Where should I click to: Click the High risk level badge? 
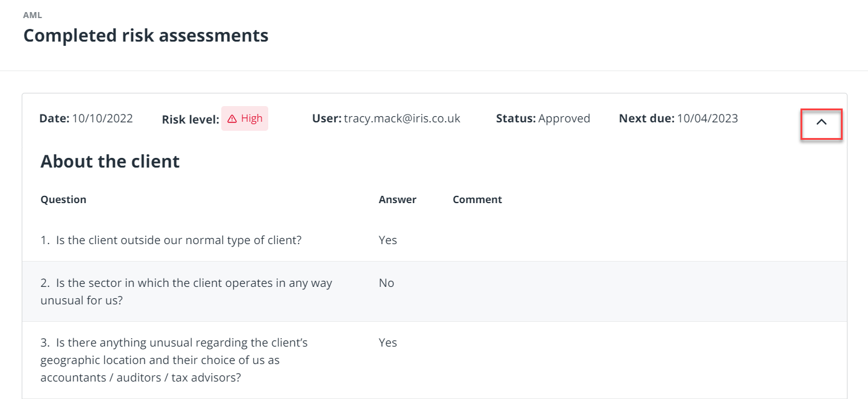point(245,118)
